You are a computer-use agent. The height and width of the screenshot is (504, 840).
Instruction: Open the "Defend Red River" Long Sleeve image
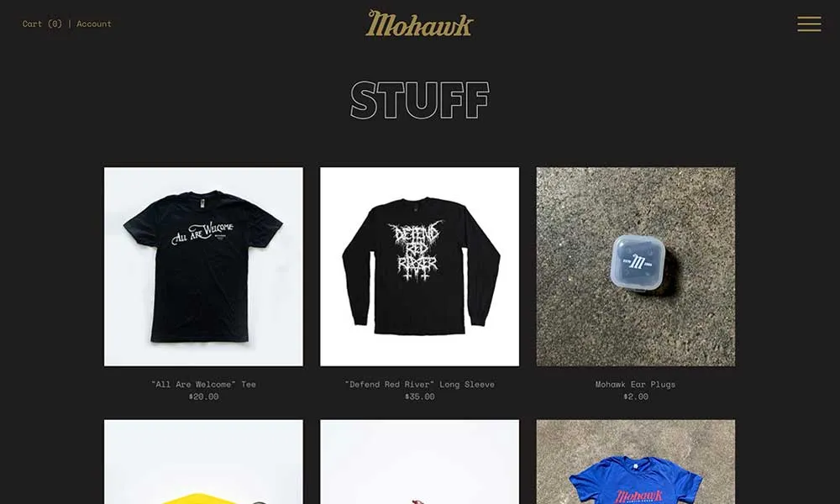[x=419, y=267]
